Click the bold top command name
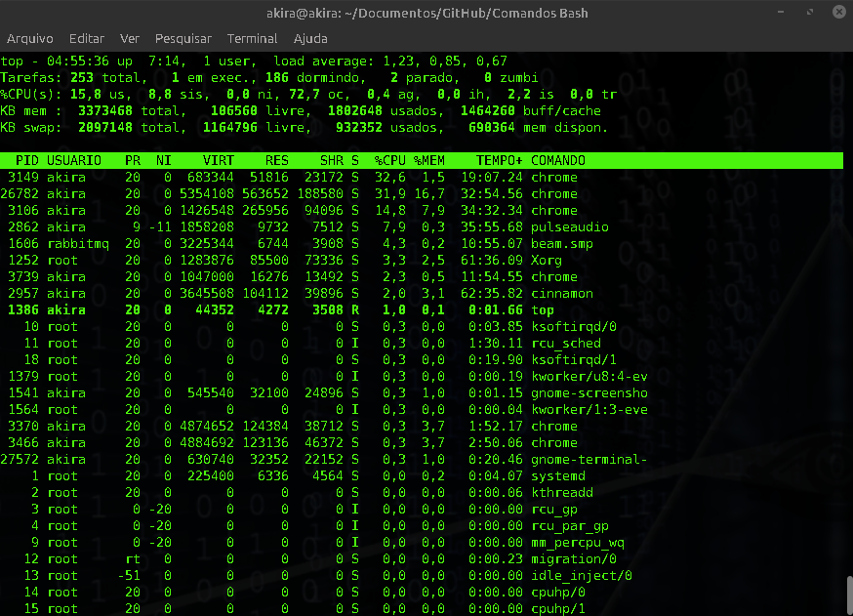Image resolution: width=853 pixels, height=616 pixels. coord(543,310)
